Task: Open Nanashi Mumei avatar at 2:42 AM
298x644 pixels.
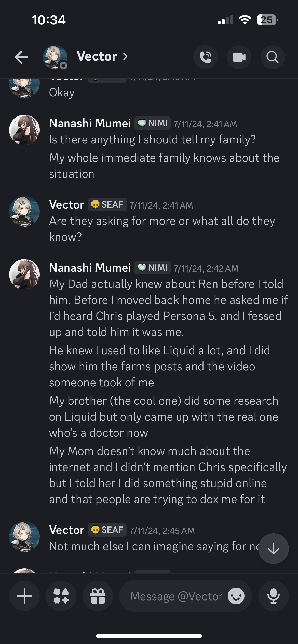Action: click(x=24, y=274)
